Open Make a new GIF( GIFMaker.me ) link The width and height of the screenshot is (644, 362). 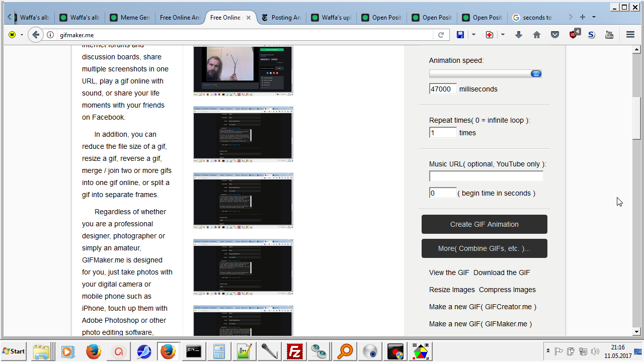click(480, 324)
